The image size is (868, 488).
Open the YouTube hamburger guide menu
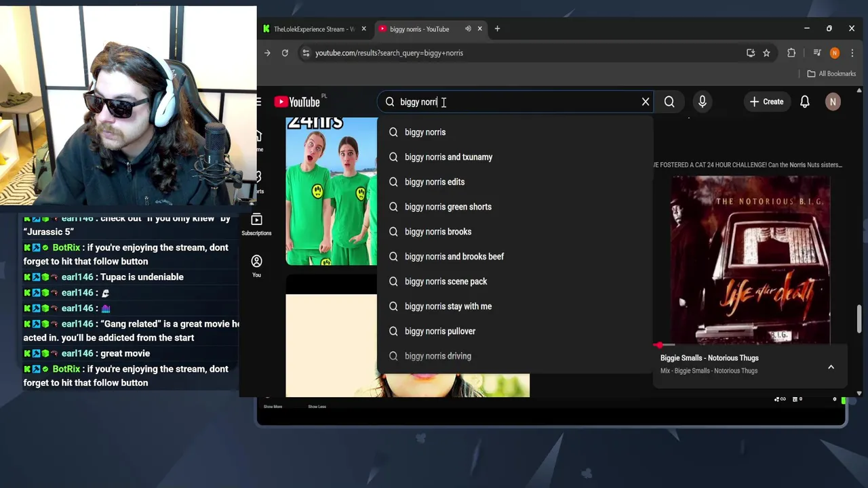click(259, 102)
